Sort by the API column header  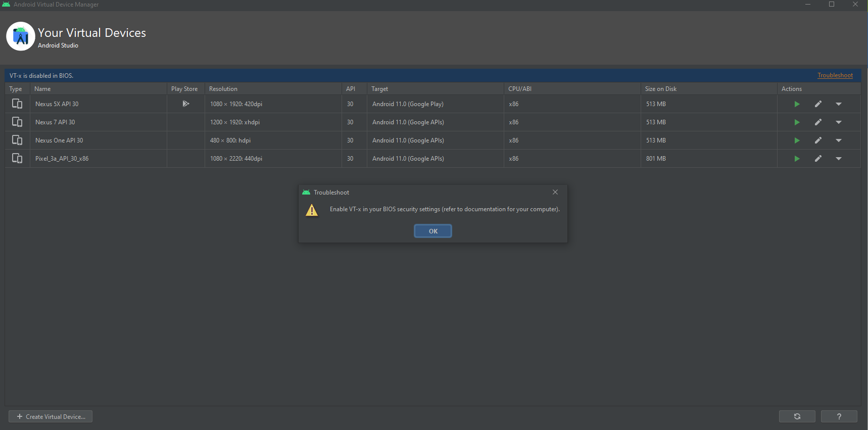pyautogui.click(x=355, y=89)
